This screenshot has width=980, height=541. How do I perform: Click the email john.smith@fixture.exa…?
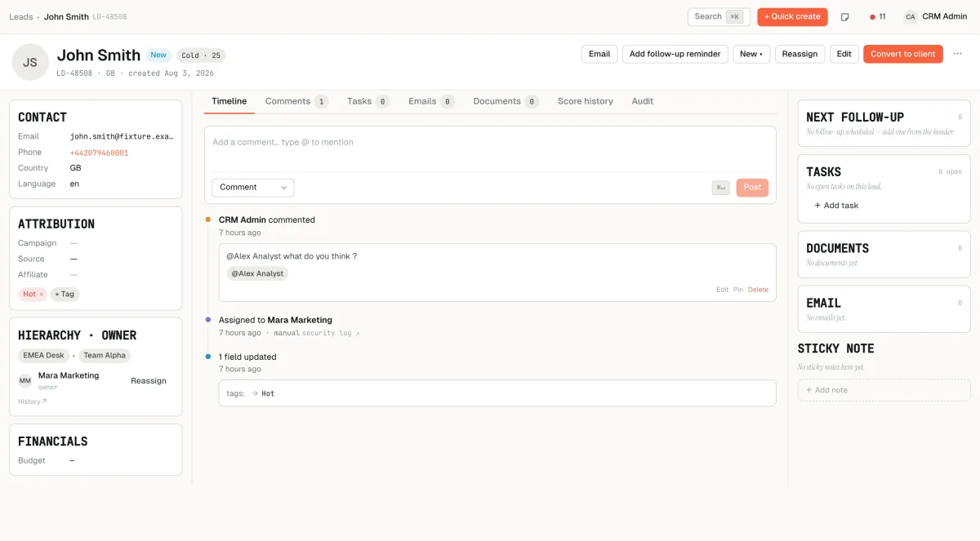coord(122,137)
